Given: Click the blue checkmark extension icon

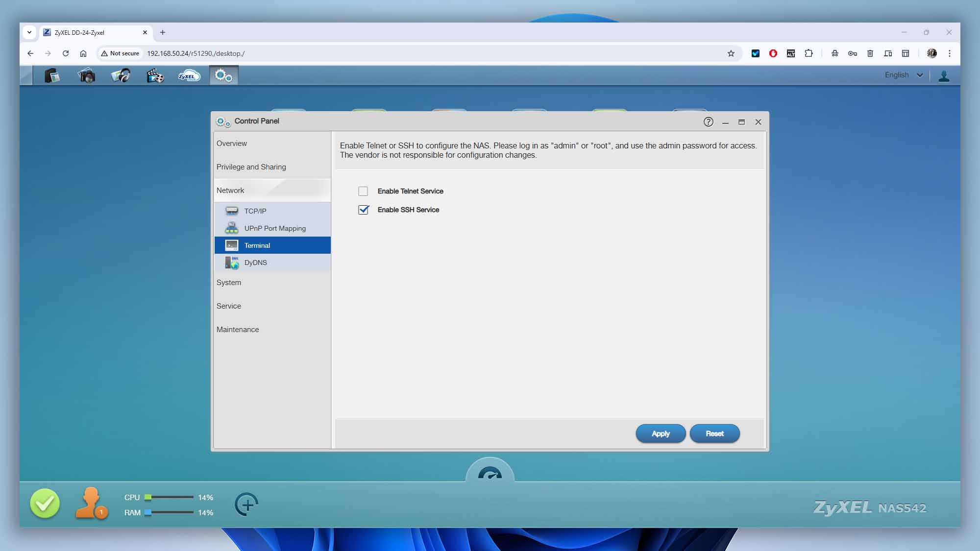Looking at the screenshot, I should pyautogui.click(x=755, y=53).
